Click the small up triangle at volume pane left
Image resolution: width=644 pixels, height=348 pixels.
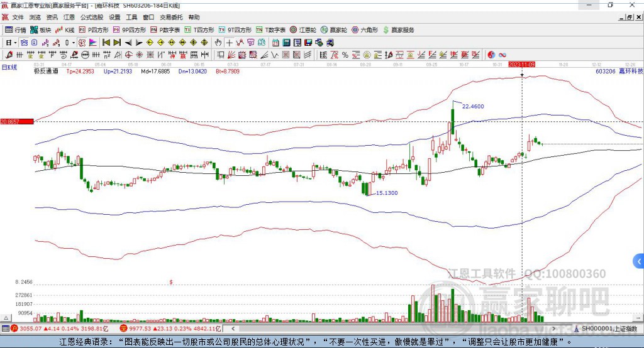6,318
